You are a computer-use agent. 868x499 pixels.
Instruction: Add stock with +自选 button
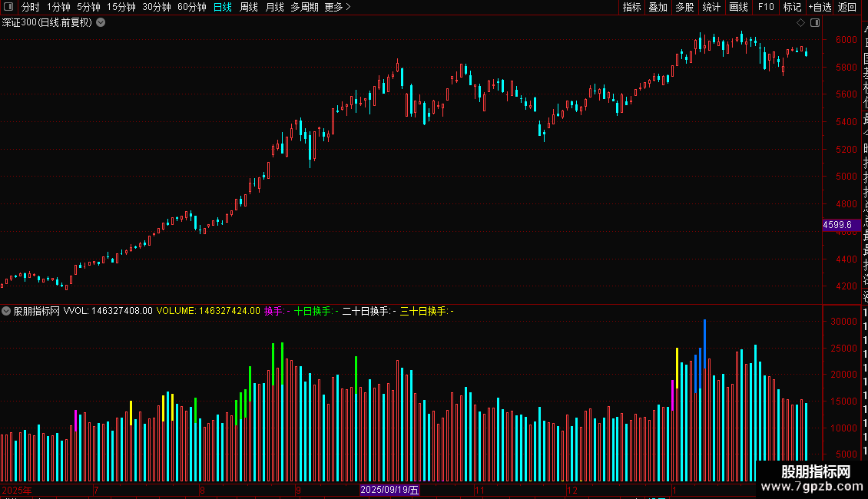tap(820, 7)
